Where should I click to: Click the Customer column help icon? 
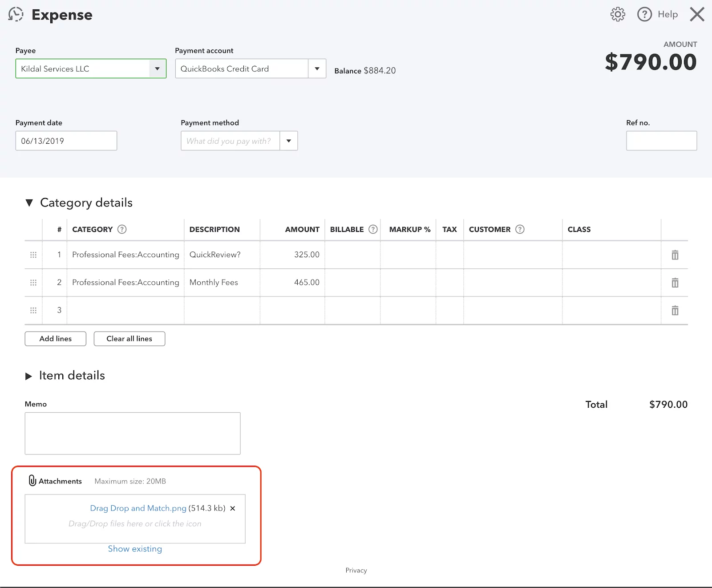tap(519, 229)
